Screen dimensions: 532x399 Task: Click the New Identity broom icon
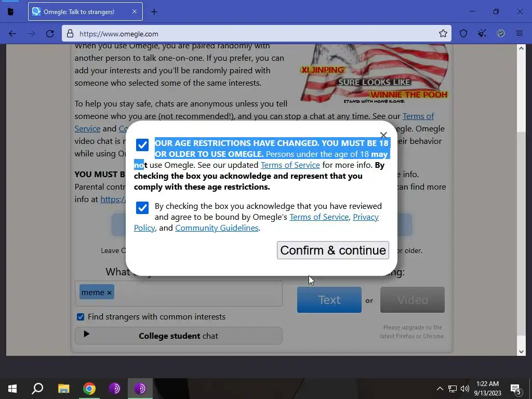[482, 33]
